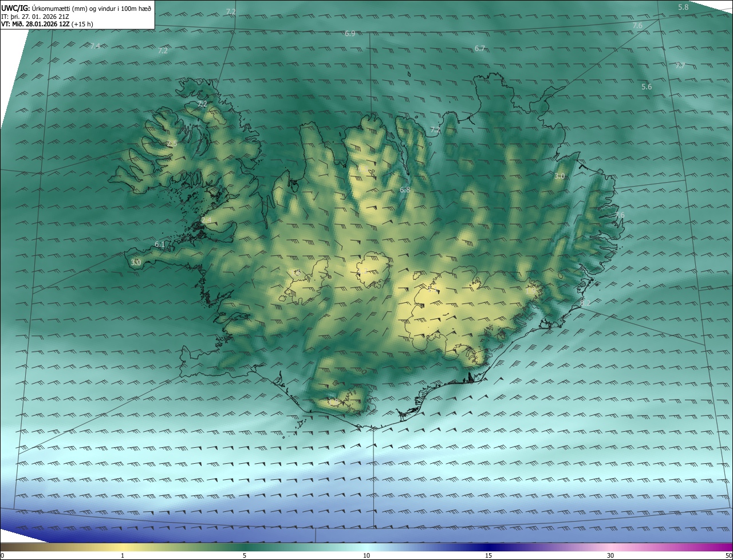
Task: Click the 5.8 value label
Action: (683, 7)
